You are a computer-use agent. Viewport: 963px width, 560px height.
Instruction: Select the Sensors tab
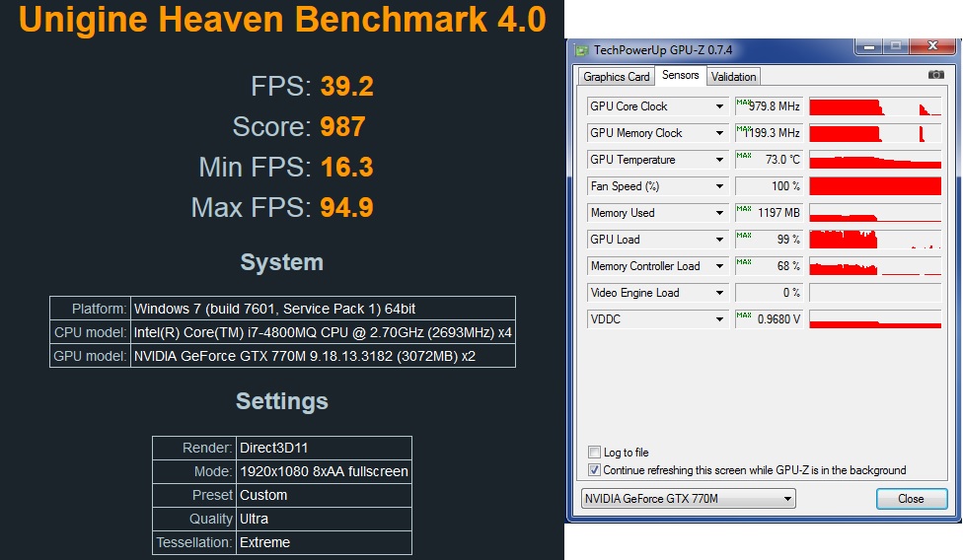681,75
